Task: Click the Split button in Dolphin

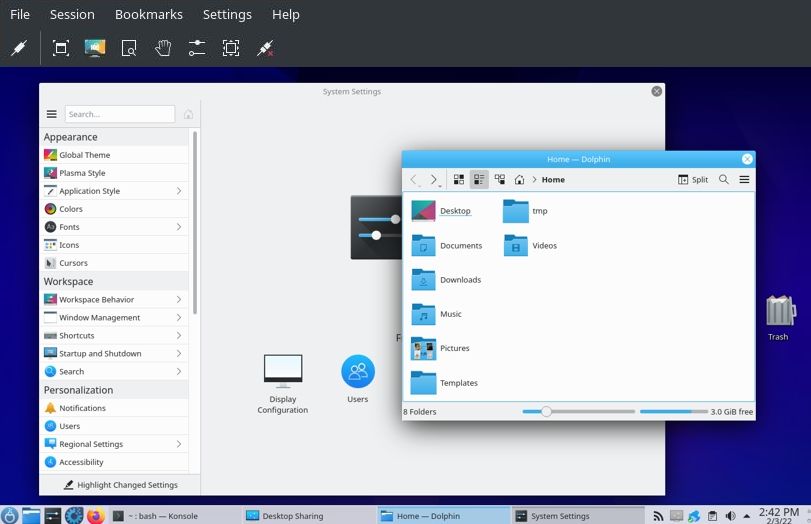Action: point(693,180)
